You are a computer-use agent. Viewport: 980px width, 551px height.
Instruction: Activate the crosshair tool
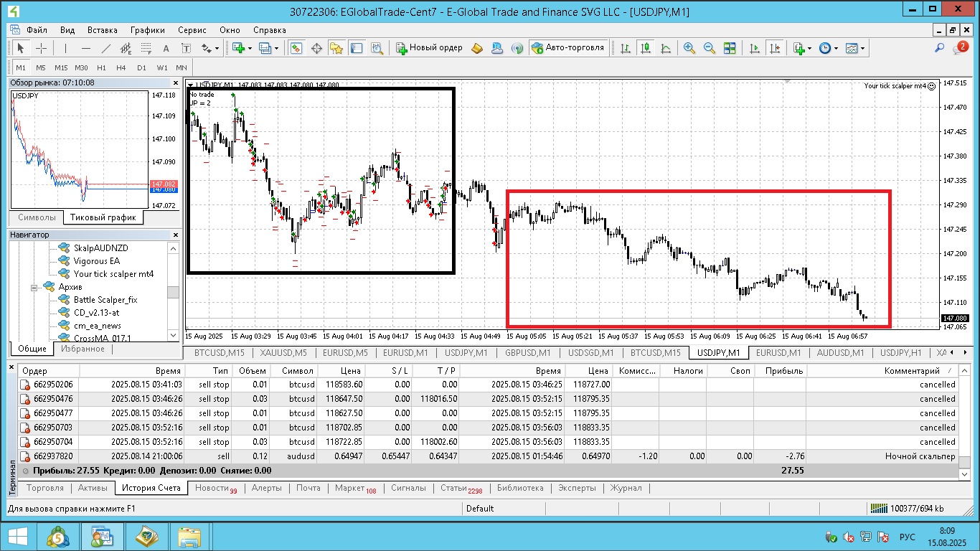(x=42, y=48)
